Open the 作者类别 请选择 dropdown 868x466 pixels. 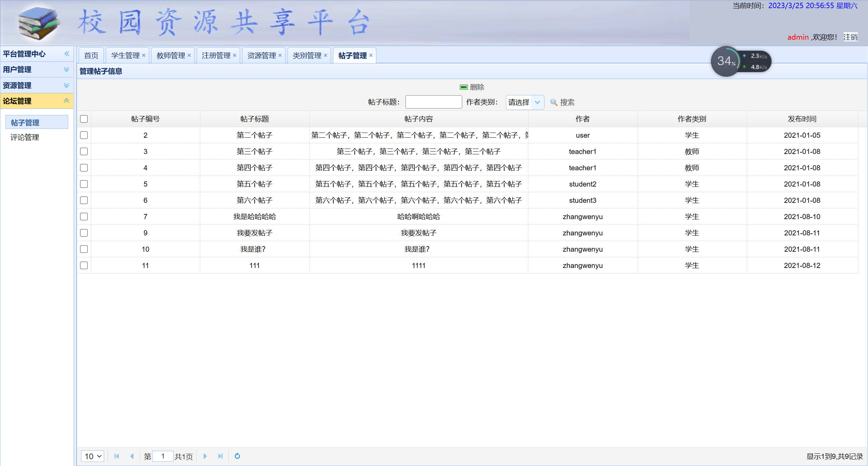point(524,102)
